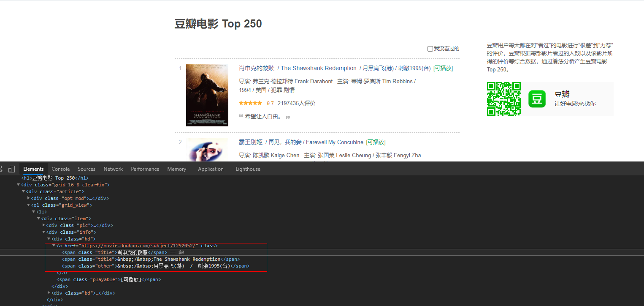Collapse the li node arrow
The height and width of the screenshot is (306, 644).
33,212
